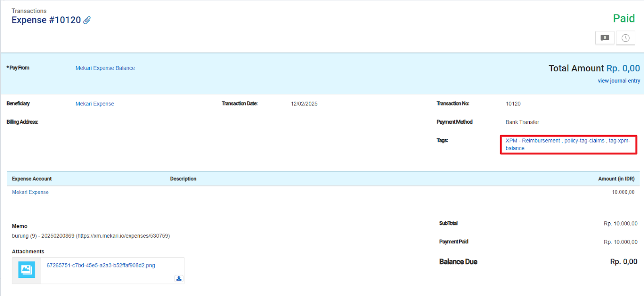Click the Paid status label
This screenshot has height=296, width=644.
(624, 19)
